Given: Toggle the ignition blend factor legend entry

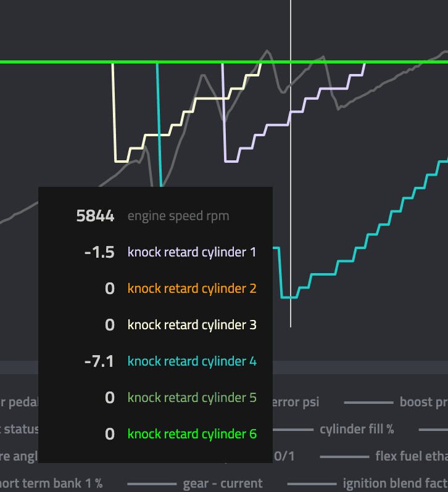Looking at the screenshot, I should [x=368, y=483].
